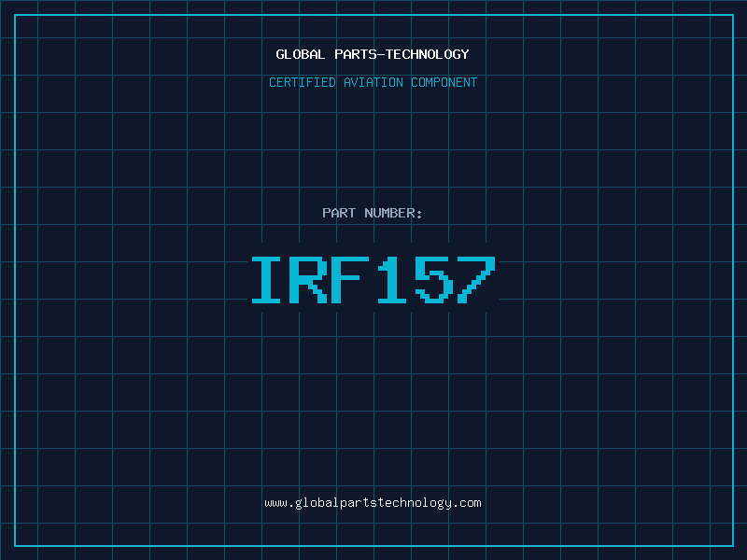The image size is (747, 560).
Task: Click "PARTS-TECHNOLOGY" in the heading
Action: click(402, 55)
